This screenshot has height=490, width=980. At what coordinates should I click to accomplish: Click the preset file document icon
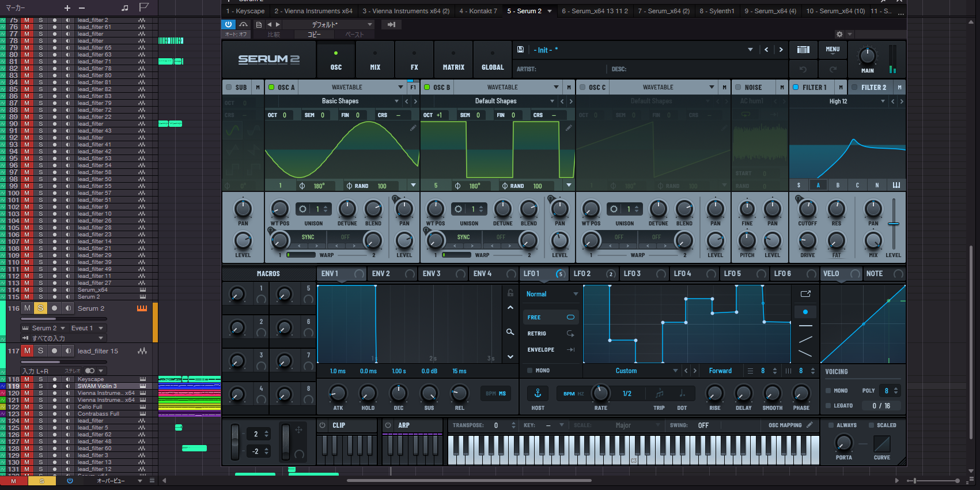[x=259, y=24]
